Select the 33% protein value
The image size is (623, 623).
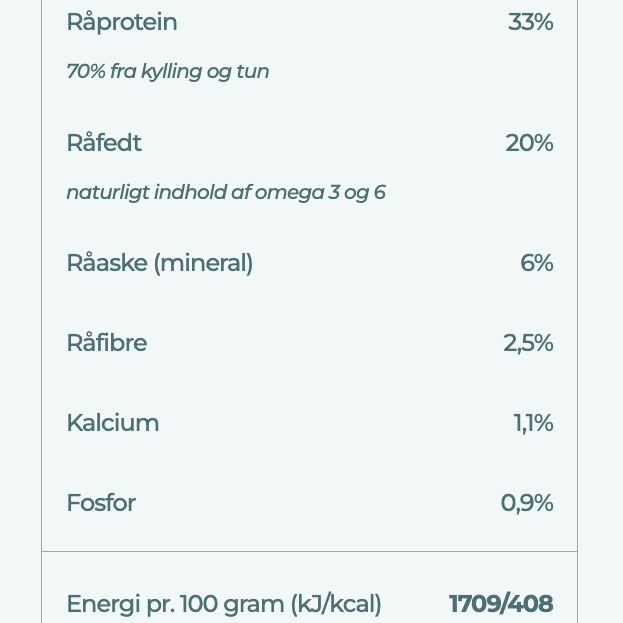530,22
